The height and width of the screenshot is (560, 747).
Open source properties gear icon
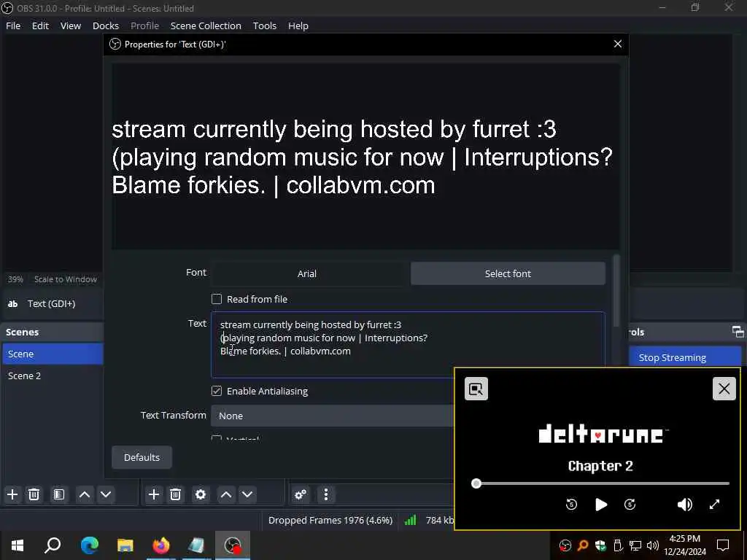coord(201,494)
